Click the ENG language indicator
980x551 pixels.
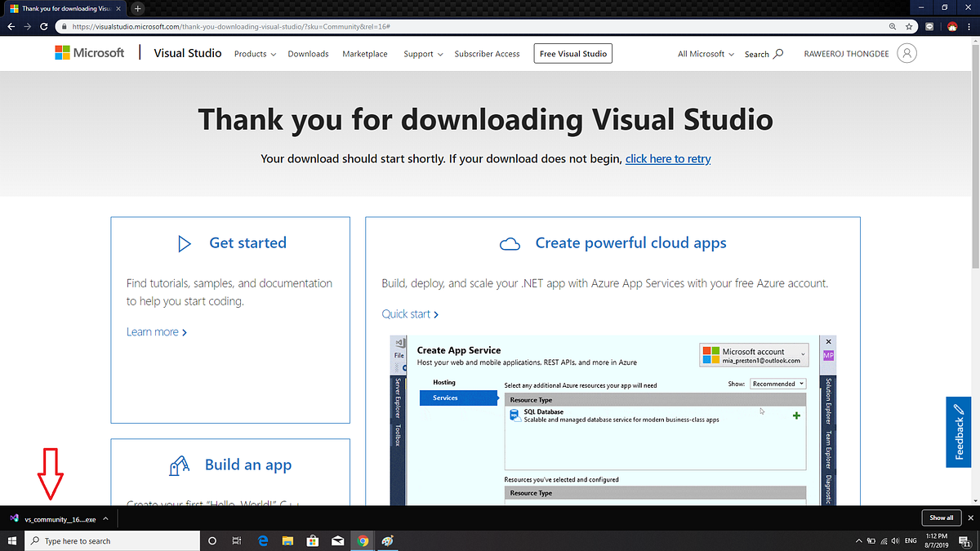tap(912, 540)
